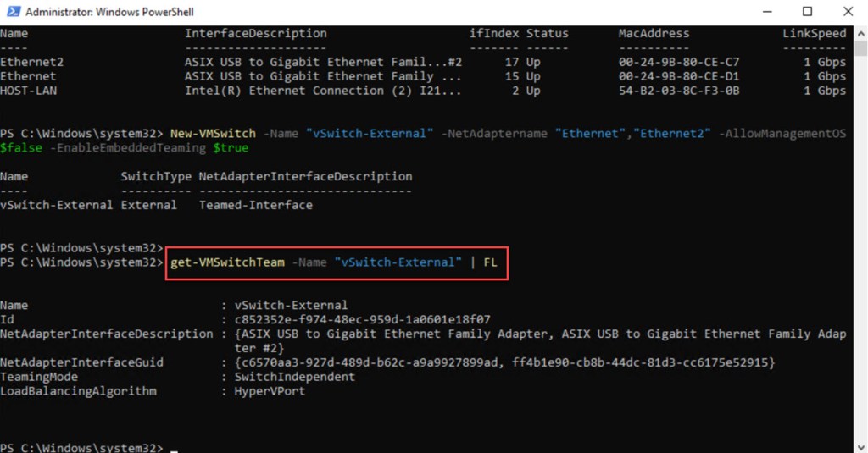868x453 pixels.
Task: Click the LinkSpeed column header
Action: coord(814,34)
